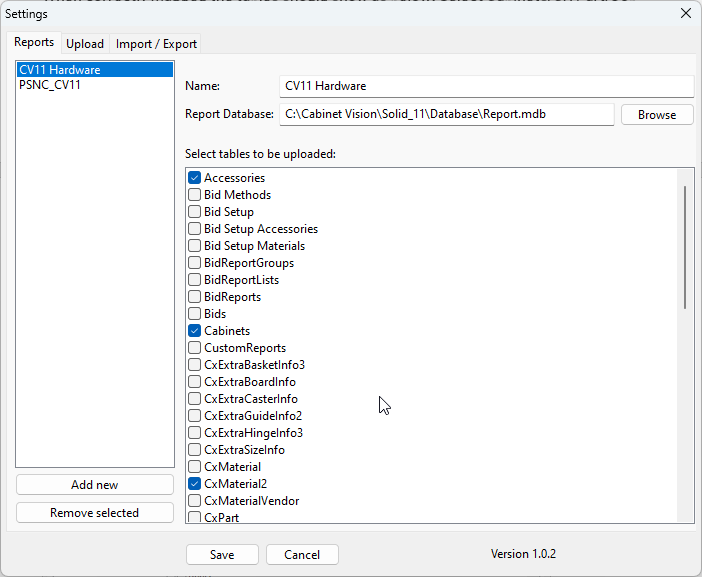Check the CxExtraHingeInfo3 checkbox

pyautogui.click(x=195, y=433)
